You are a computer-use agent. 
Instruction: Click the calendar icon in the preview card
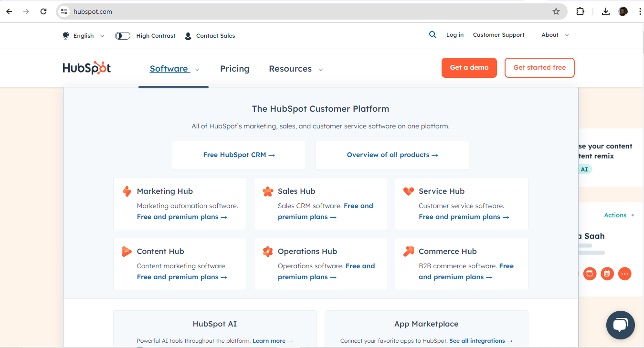pyautogui.click(x=607, y=274)
